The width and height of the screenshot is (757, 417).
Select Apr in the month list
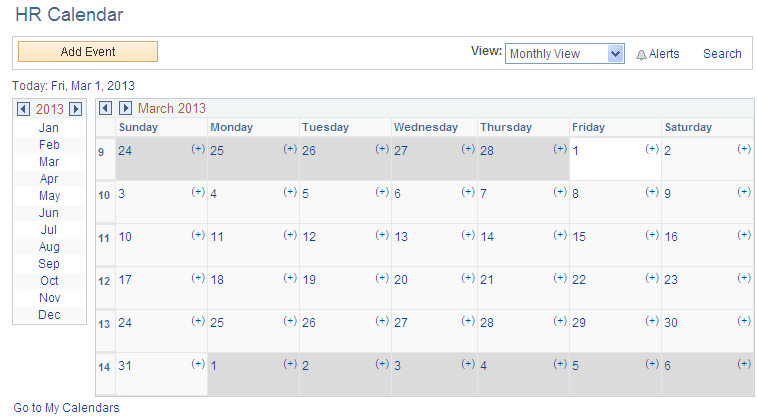pyautogui.click(x=49, y=179)
